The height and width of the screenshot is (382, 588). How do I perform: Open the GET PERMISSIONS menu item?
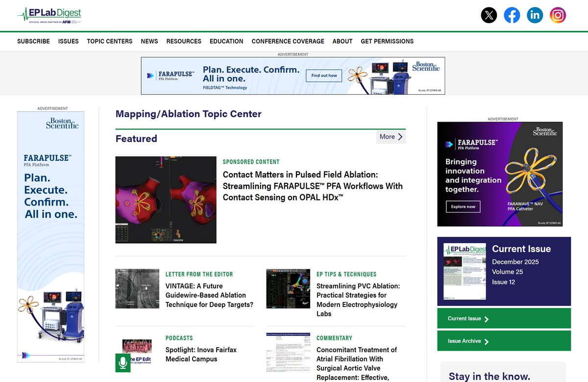tap(387, 41)
